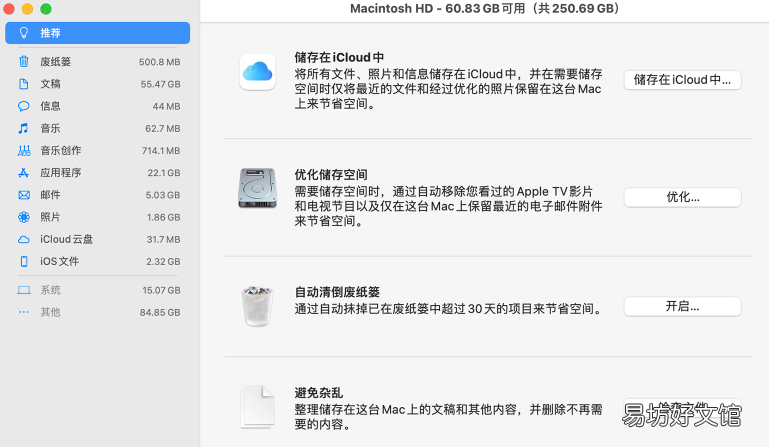This screenshot has width=769, height=447.
Task: Click the lightbulb icon beside 推荐
Action: pos(24,33)
